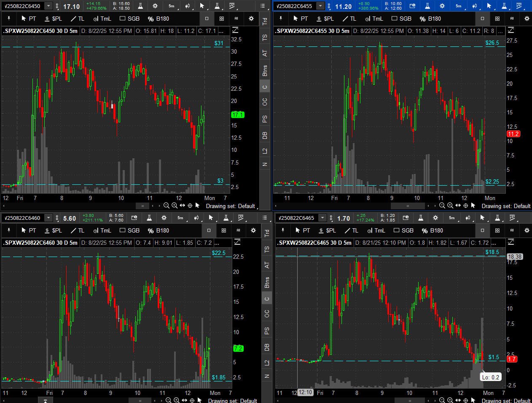Click SGB rectangle button in 6460 toolbar

[130, 230]
